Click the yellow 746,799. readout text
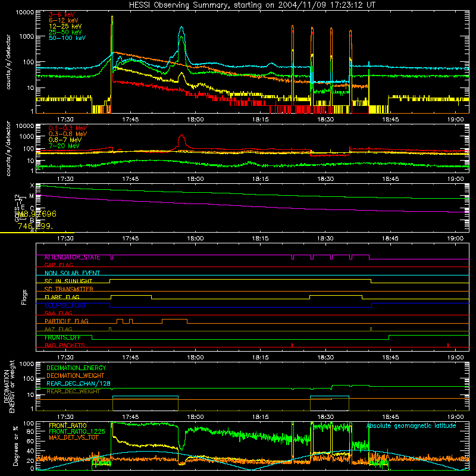476x476 pixels. pyautogui.click(x=35, y=226)
